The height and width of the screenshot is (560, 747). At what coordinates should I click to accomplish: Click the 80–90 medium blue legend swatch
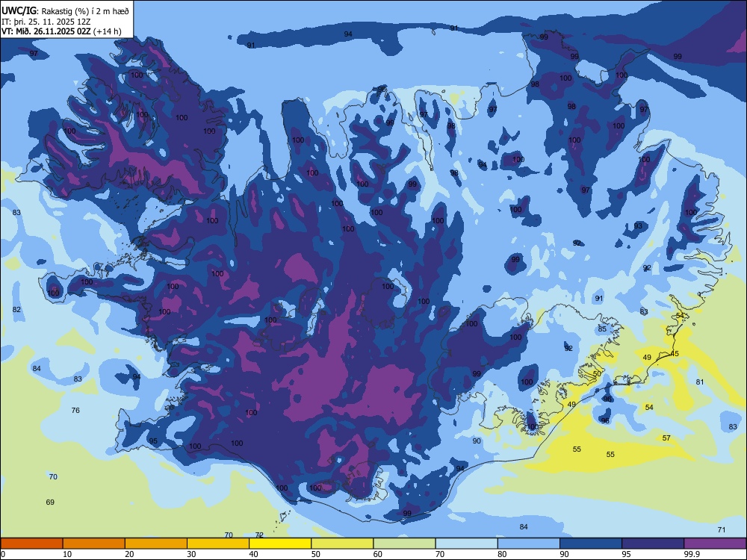pyautogui.click(x=529, y=544)
